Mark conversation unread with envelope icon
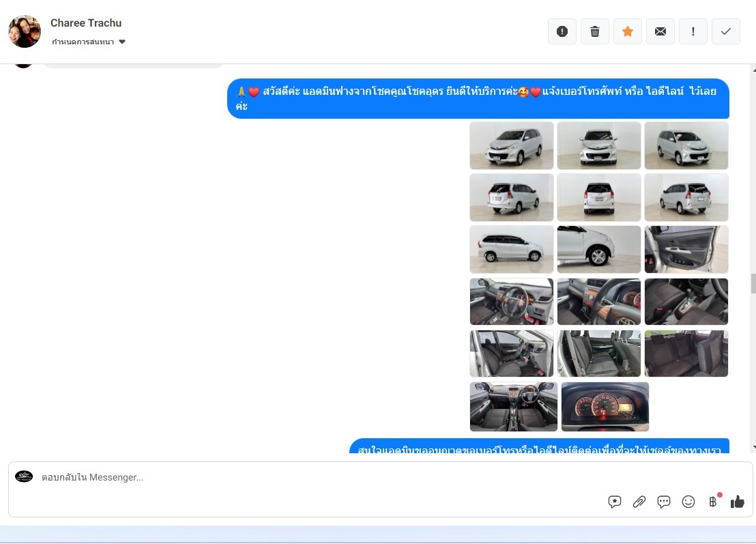This screenshot has height=544, width=756. click(660, 31)
